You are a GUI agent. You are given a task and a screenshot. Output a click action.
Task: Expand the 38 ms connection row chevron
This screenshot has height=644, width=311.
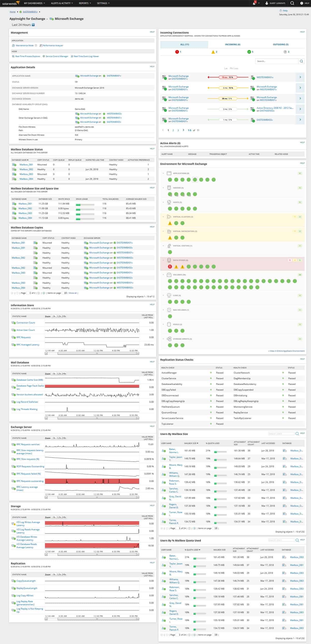click(300, 98)
